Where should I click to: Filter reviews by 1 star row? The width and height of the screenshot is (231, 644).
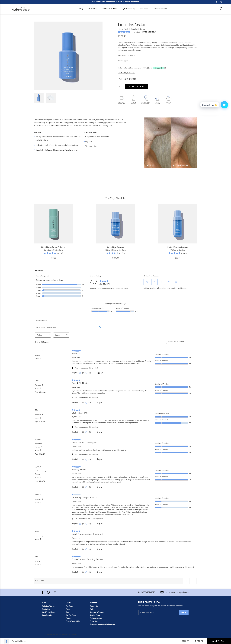(x=60, y=296)
